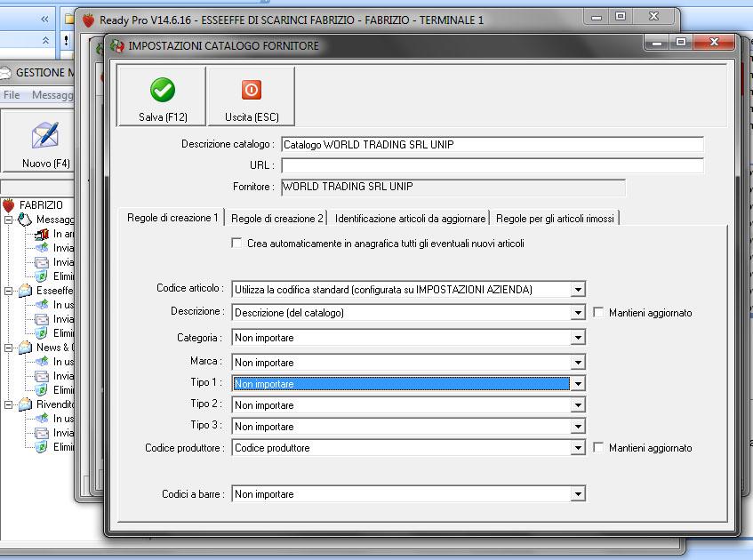Click the Rivendito mailbox folder icon
753x560 pixels.
pyautogui.click(x=25, y=404)
